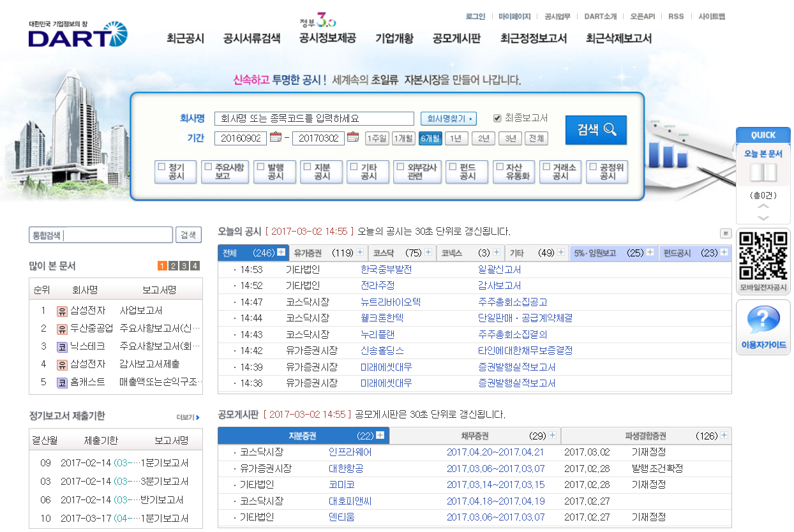Open the start date calendar picker
Viewport: 794px width, 532px height.
[276, 138]
